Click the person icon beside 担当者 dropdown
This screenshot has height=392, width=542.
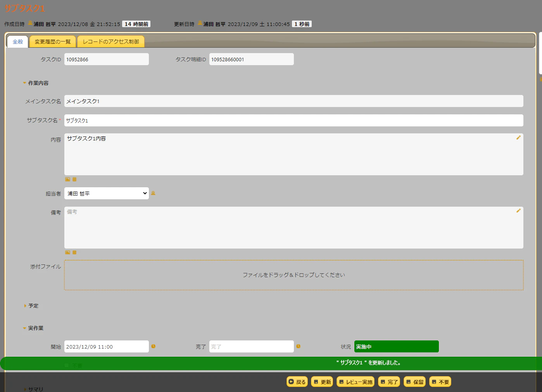coord(153,193)
